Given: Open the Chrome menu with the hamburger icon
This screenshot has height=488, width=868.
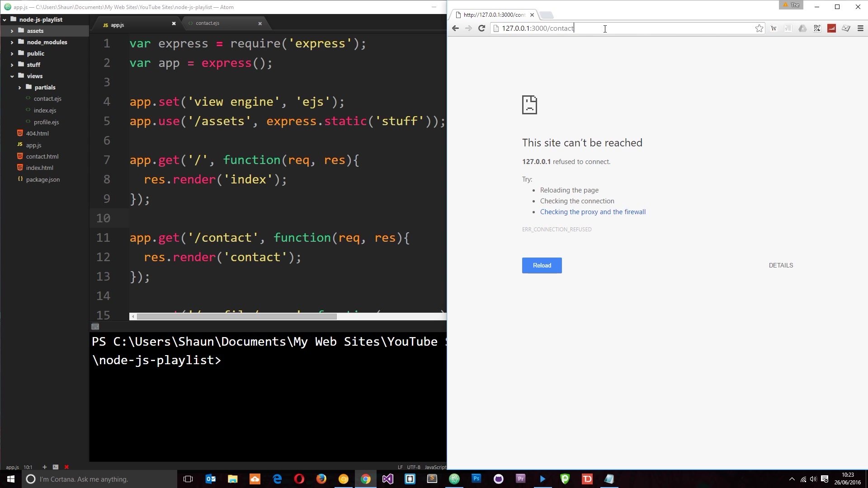Looking at the screenshot, I should (861, 28).
